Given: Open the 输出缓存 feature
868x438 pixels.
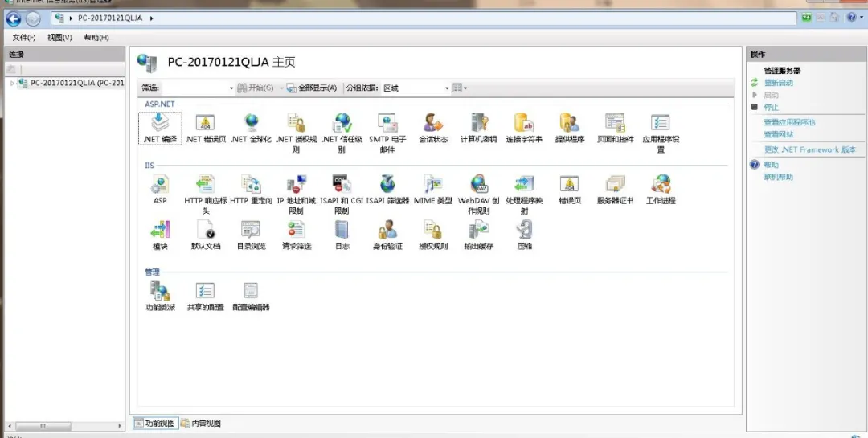Looking at the screenshot, I should point(479,235).
